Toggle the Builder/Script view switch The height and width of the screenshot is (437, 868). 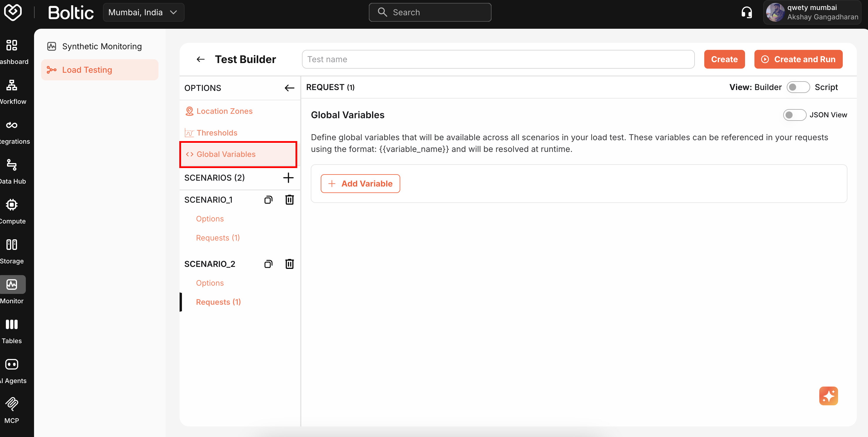coord(798,87)
